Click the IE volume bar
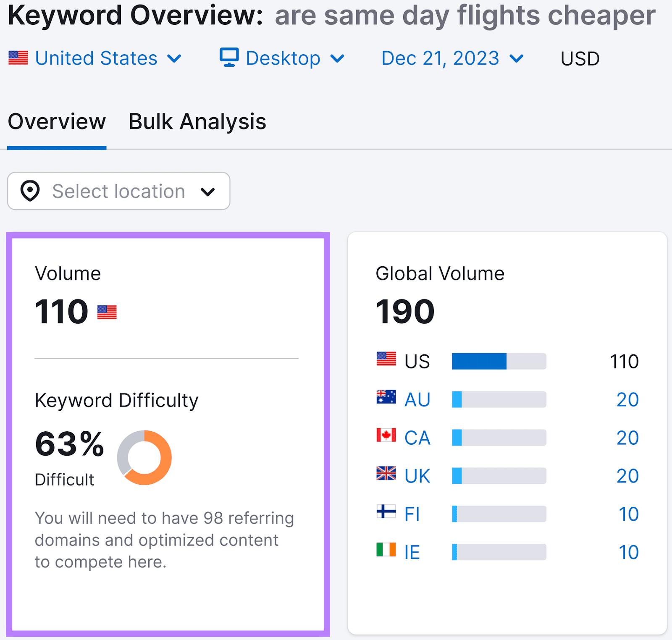Image resolution: width=672 pixels, height=640 pixels. (x=499, y=552)
